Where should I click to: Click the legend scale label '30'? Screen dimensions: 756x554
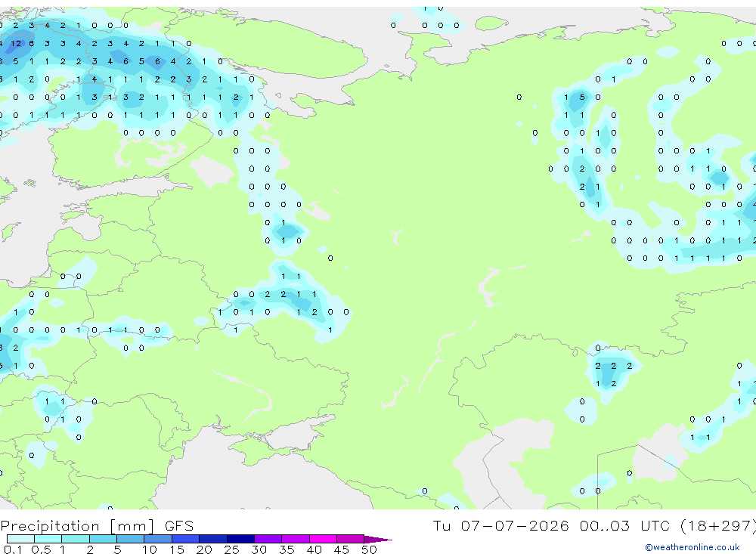[259, 549]
